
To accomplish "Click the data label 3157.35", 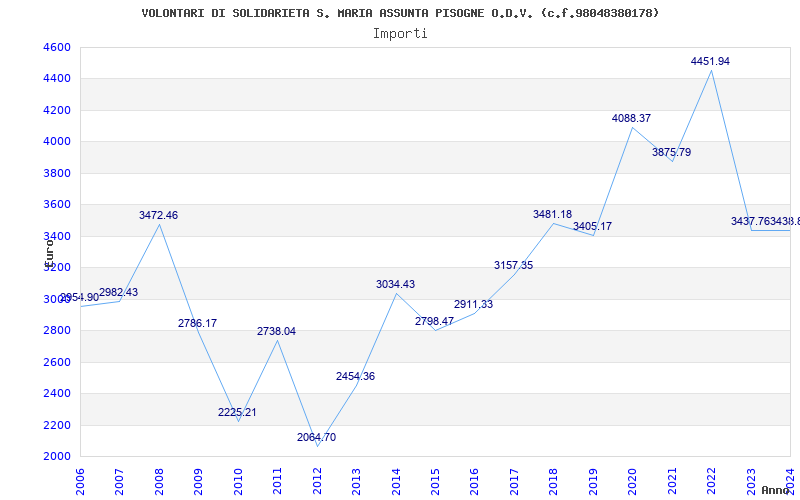I will (x=513, y=265).
